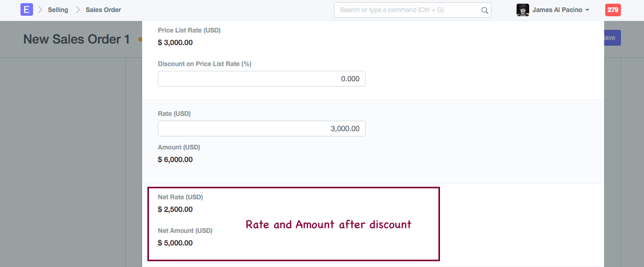Click the chevron before Sales Order breadcrumb
The height and width of the screenshot is (267, 644).
pyautogui.click(x=78, y=10)
